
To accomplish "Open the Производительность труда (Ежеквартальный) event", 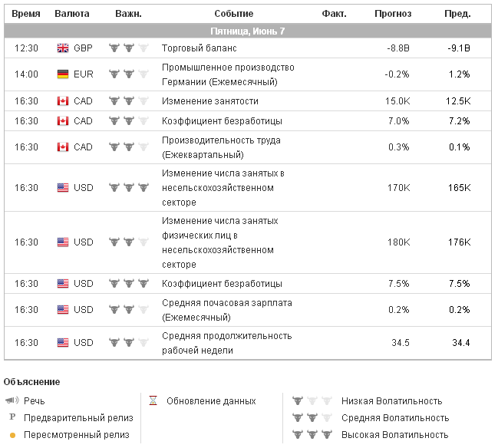I will tap(221, 147).
